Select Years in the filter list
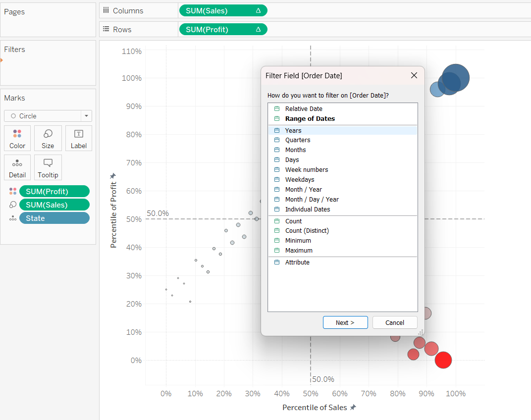Screen dimensions: 531x420 pyautogui.click(x=293, y=130)
